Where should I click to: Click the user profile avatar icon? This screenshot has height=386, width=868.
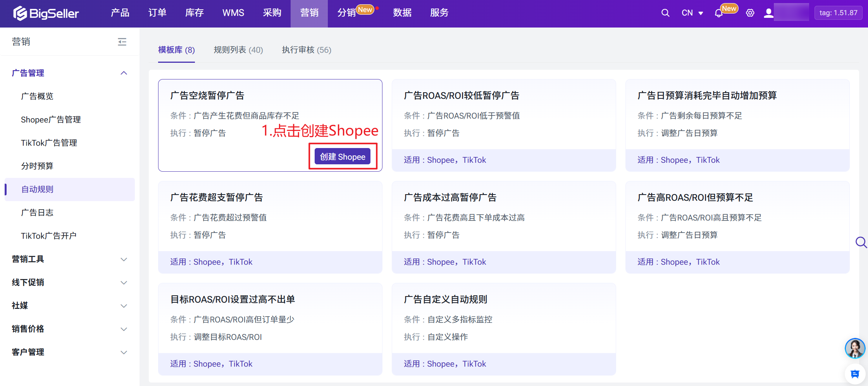pyautogui.click(x=768, y=13)
